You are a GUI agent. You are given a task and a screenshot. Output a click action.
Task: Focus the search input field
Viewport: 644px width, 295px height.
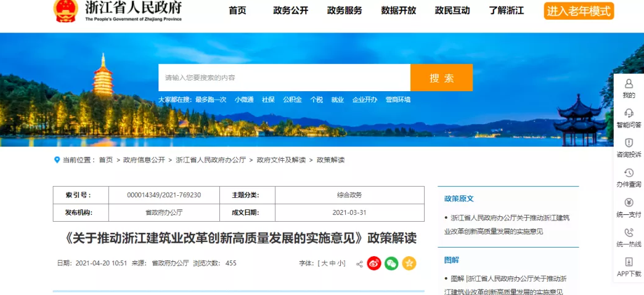(284, 78)
